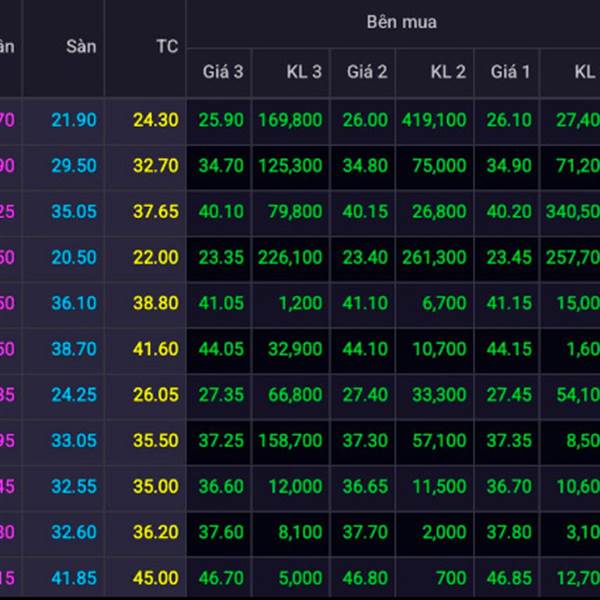
Task: Select the 41.05 bid price cell
Action: [222, 303]
